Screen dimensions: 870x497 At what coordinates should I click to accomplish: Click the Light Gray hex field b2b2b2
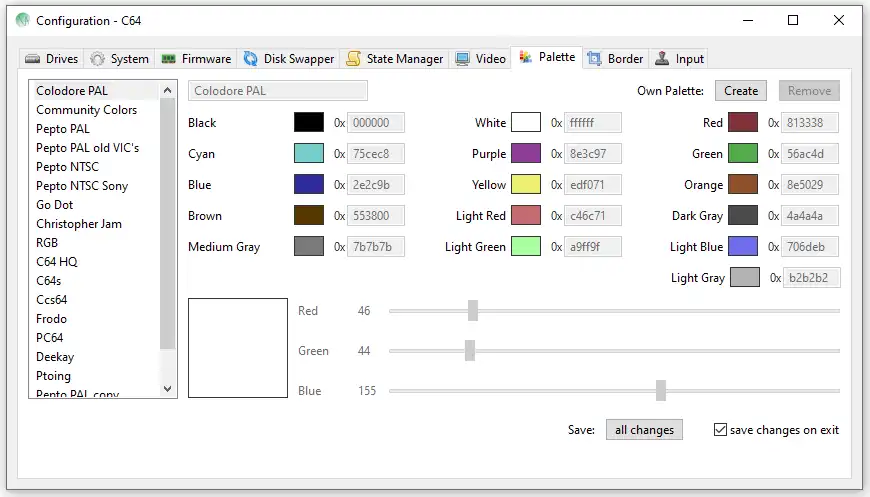(812, 278)
